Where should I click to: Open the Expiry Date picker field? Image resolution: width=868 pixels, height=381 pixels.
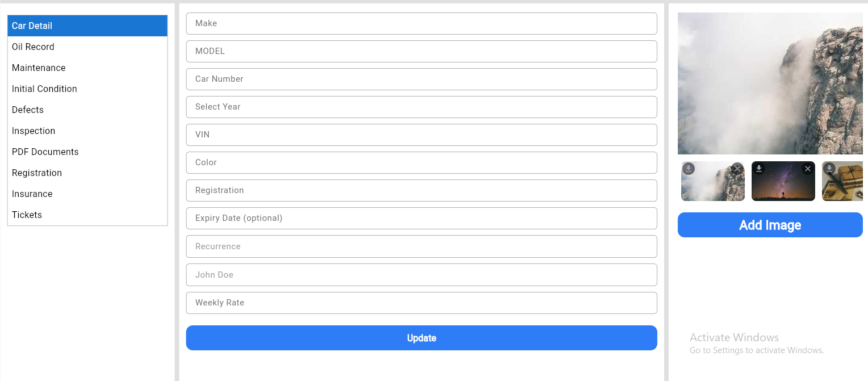coord(421,218)
